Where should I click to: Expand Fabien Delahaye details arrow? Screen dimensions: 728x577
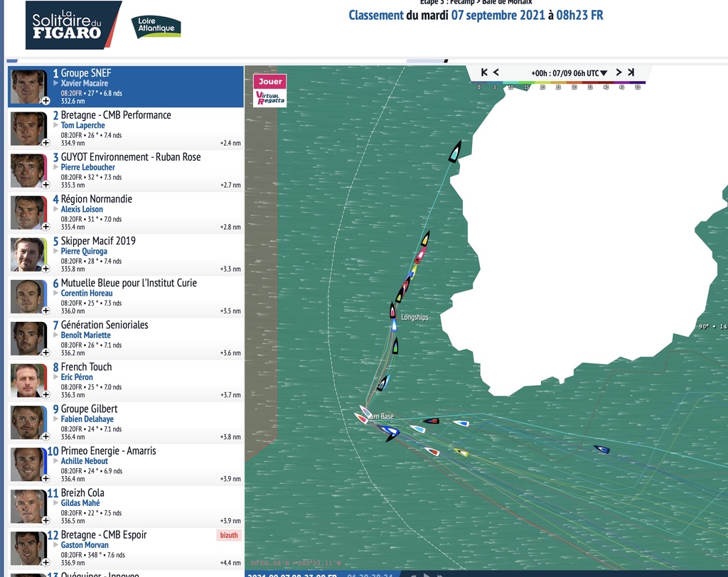[55, 419]
